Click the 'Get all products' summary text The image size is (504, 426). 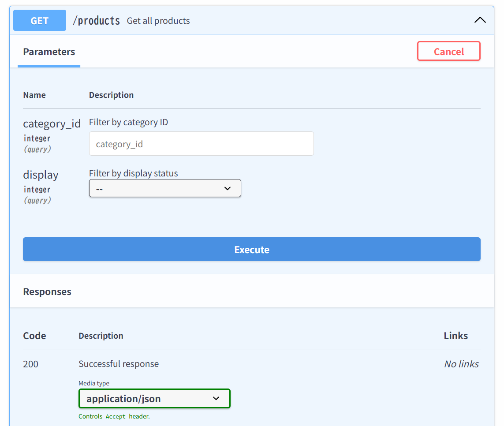[x=158, y=21]
